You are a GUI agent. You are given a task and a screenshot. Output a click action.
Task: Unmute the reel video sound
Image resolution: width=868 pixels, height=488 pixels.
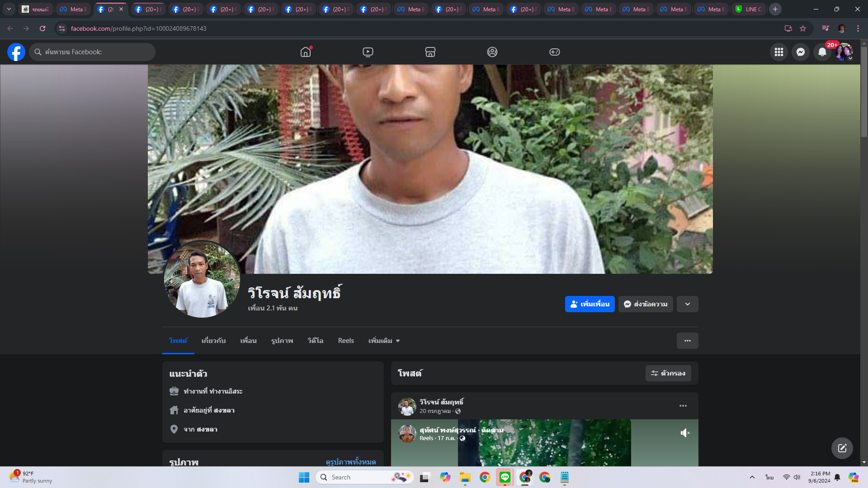[x=685, y=433]
